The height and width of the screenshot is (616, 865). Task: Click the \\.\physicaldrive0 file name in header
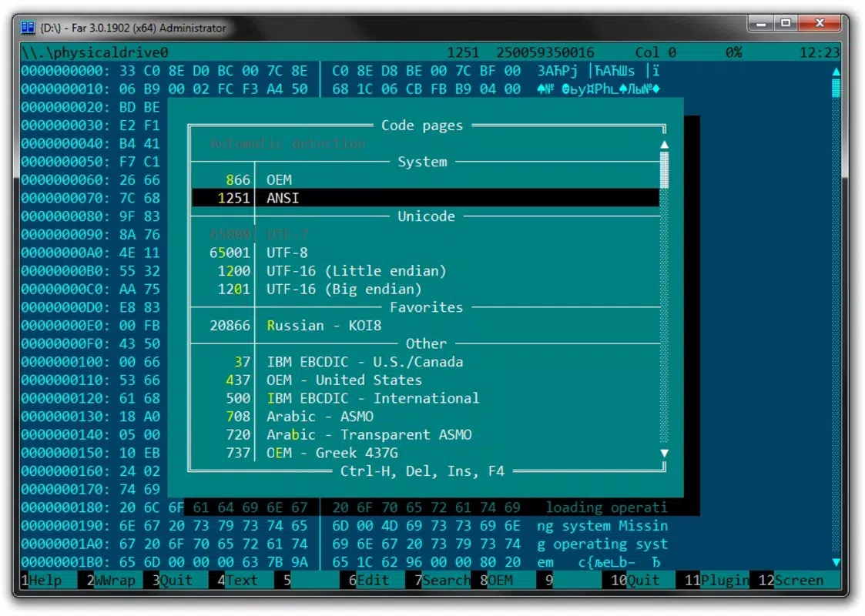[x=95, y=52]
